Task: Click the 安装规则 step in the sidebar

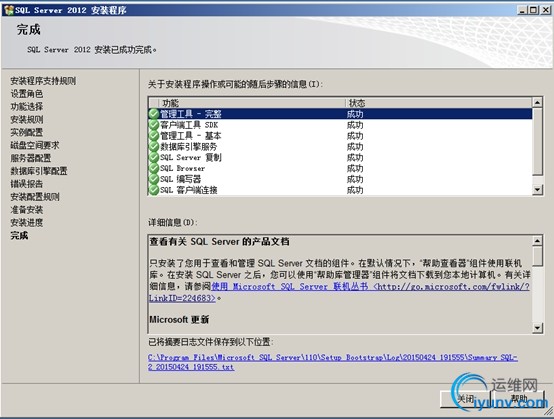Action: point(27,119)
